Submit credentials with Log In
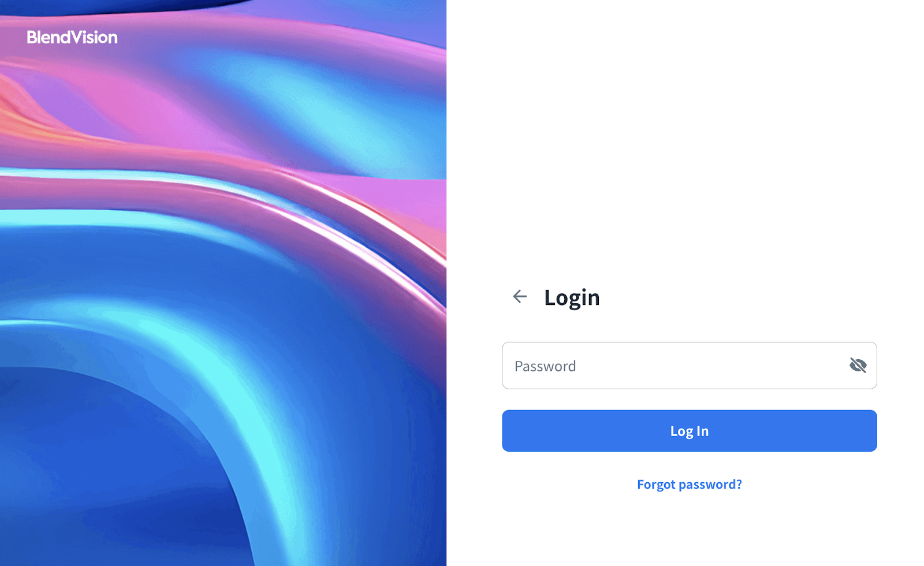Image resolution: width=924 pixels, height=566 pixels. (689, 431)
